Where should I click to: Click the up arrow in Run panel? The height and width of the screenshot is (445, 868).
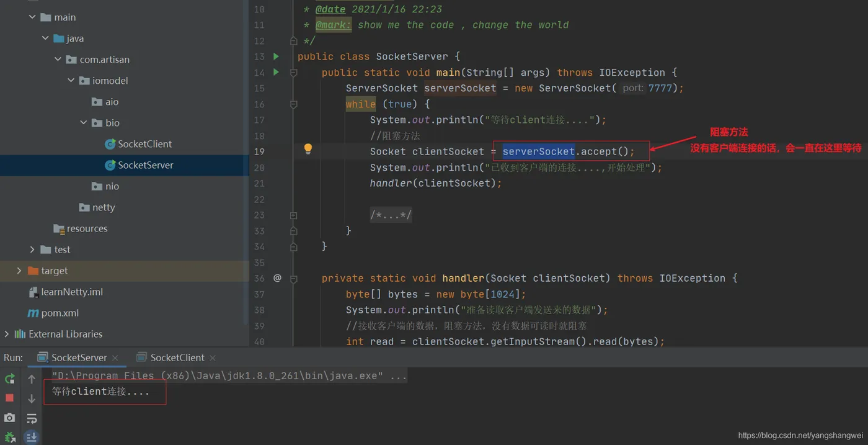pos(32,379)
